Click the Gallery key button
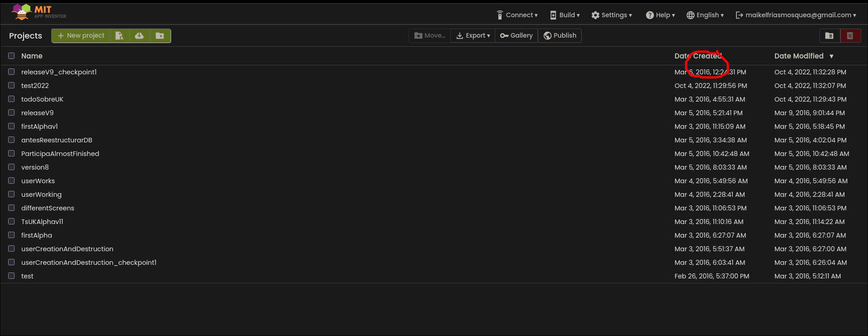 (516, 35)
